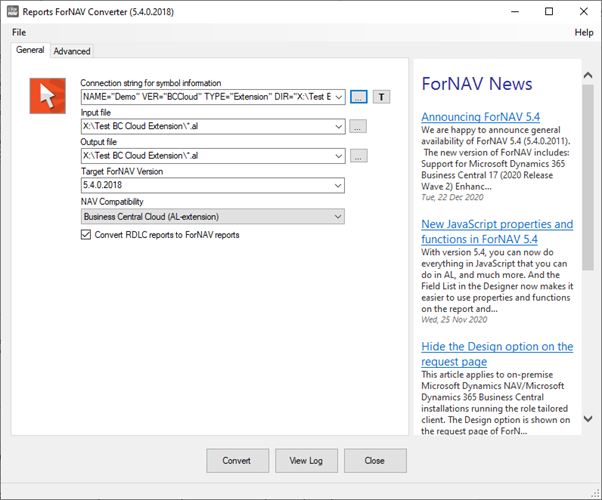
Task: Open the Target ForNAV Version dropdown
Action: click(x=338, y=185)
